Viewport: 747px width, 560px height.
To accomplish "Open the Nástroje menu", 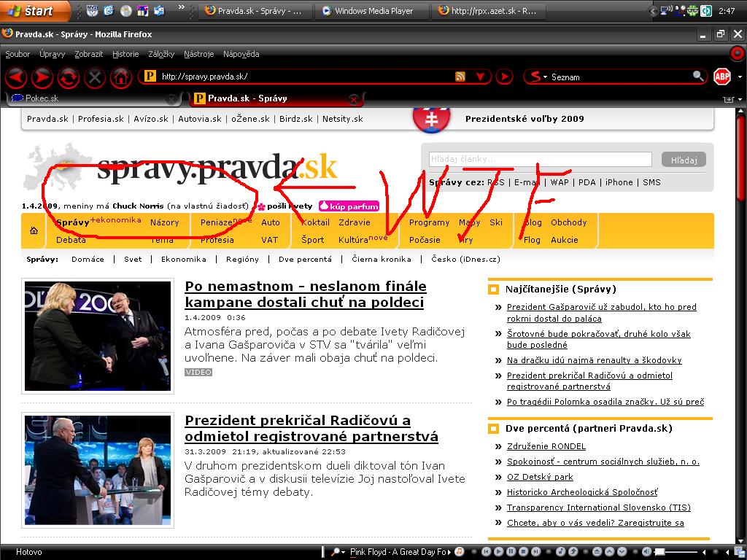I will pyautogui.click(x=198, y=54).
